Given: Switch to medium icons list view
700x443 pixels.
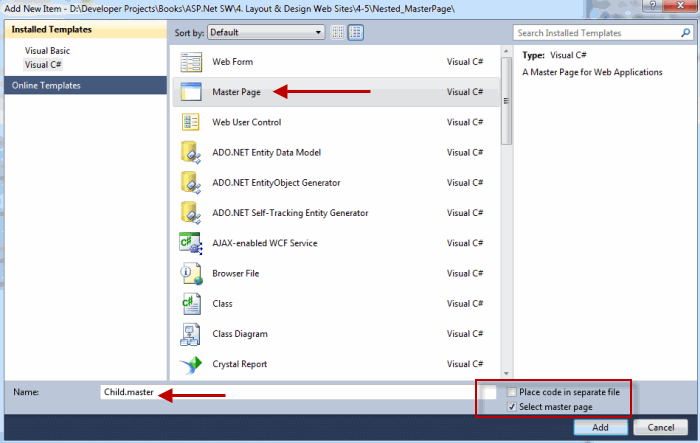Looking at the screenshot, I should 356,32.
